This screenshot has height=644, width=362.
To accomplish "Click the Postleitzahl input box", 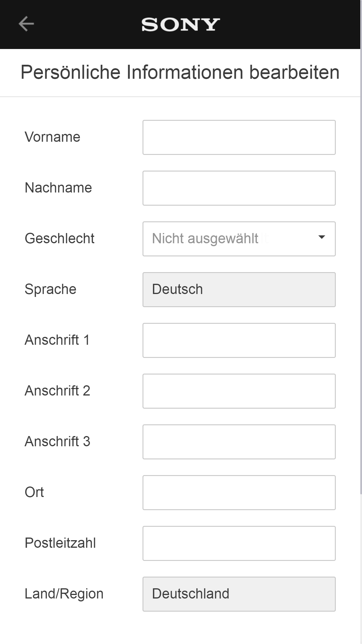I will coord(239,543).
